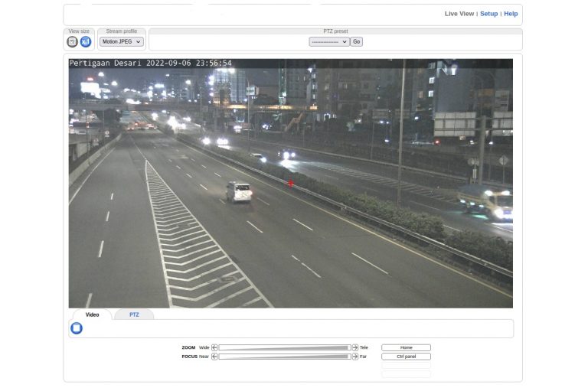Click the zoom Tele right arrow

[355, 347]
